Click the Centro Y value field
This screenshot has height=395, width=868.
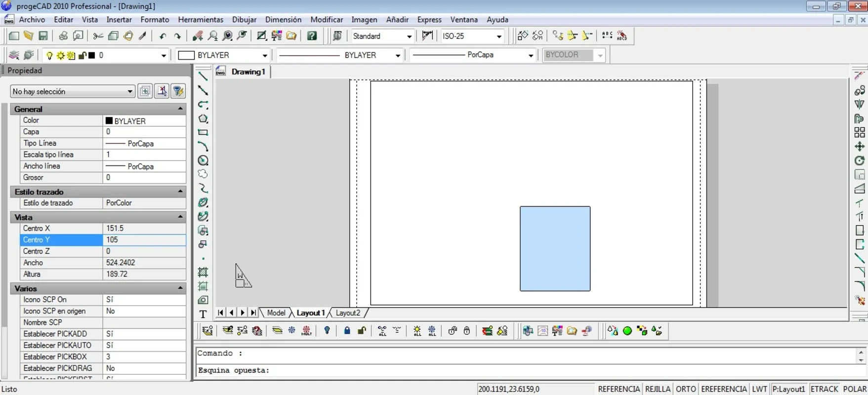[144, 240]
